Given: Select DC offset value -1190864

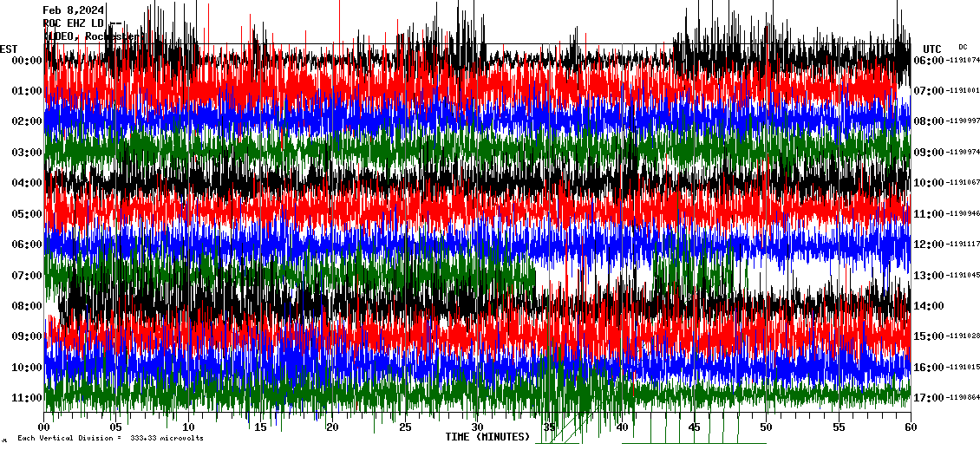Looking at the screenshot, I should 963,397.
